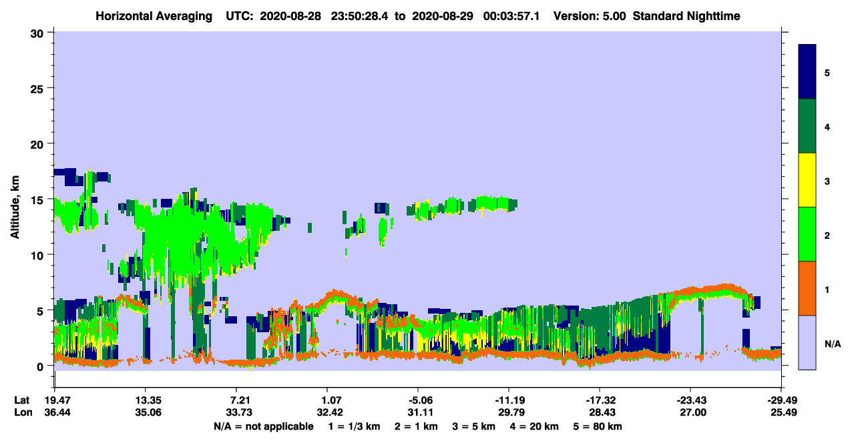The image size is (868, 445).
Task: Click the 'N/A = not applicable' footnote
Action: (263, 426)
